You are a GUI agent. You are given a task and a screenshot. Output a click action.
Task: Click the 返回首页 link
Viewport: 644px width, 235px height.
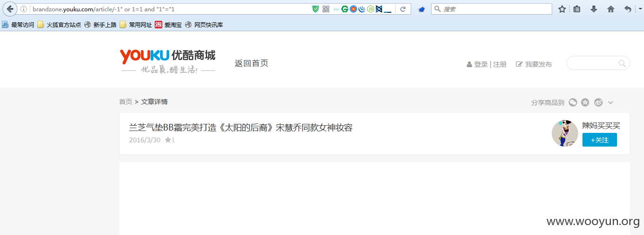coord(251,63)
